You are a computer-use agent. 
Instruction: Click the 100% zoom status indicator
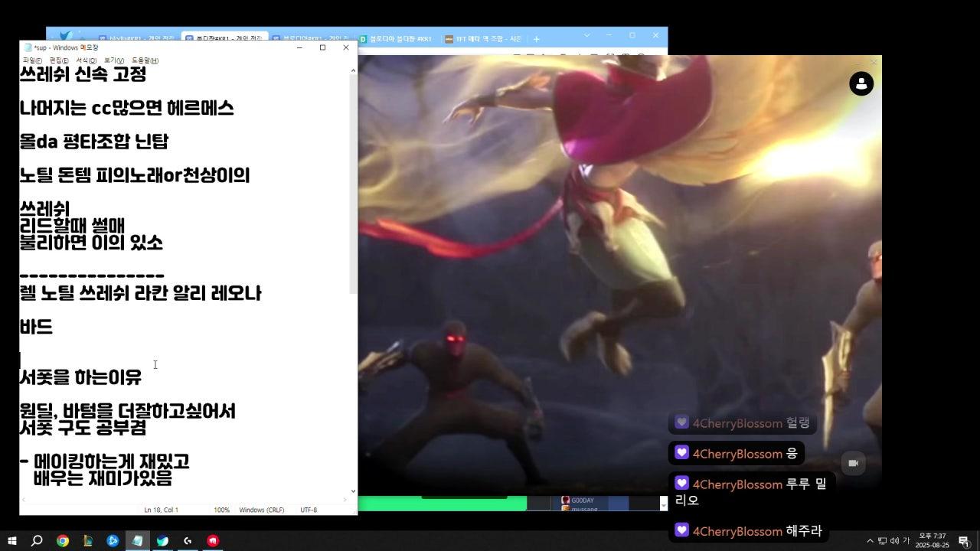point(221,510)
